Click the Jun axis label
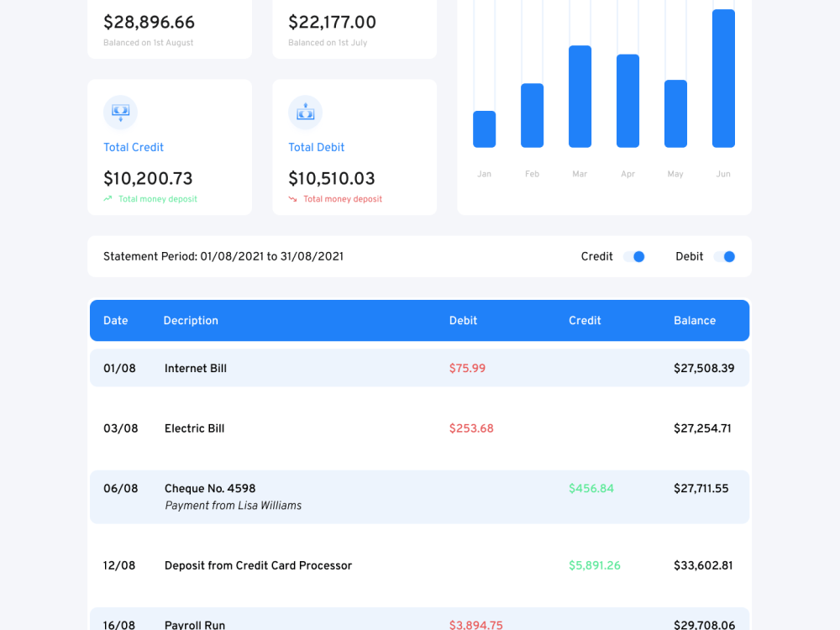The image size is (840, 630). click(x=723, y=174)
